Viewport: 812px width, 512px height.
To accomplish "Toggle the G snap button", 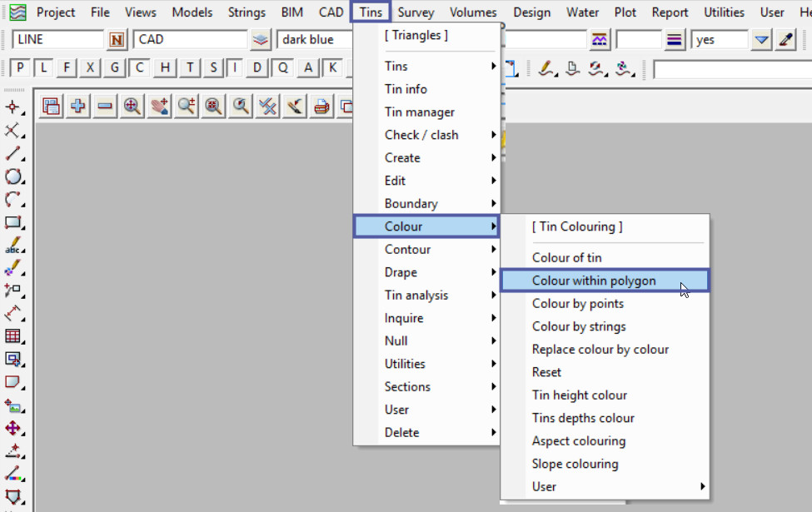I will tap(115, 68).
